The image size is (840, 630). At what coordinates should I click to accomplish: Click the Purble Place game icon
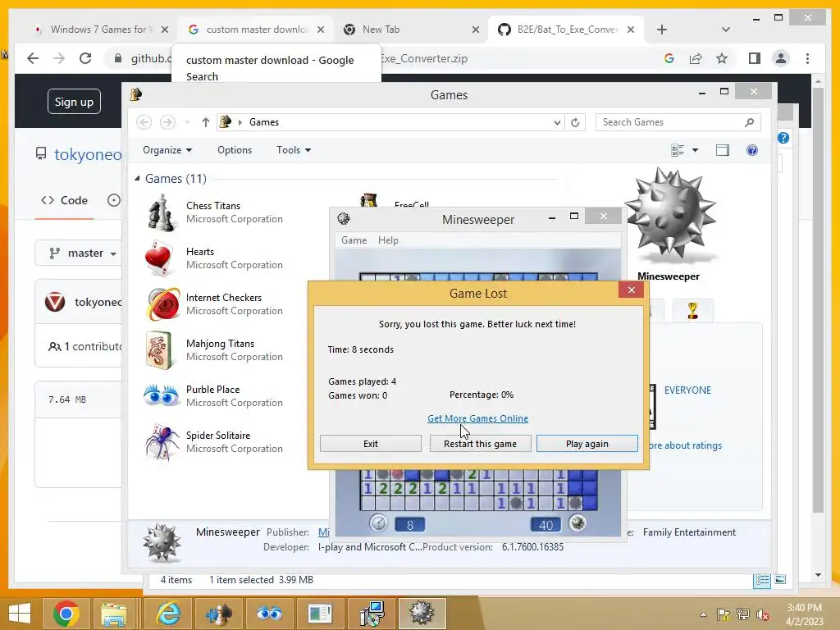coord(162,396)
